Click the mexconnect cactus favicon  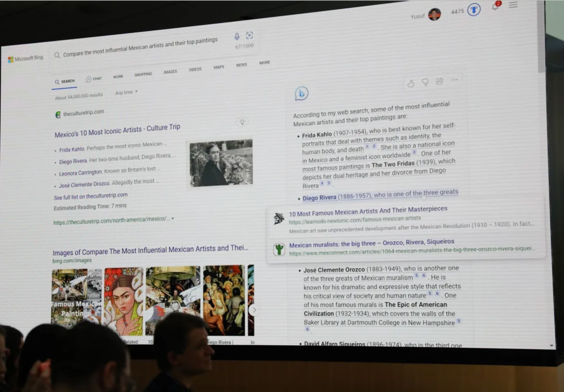[x=279, y=250]
